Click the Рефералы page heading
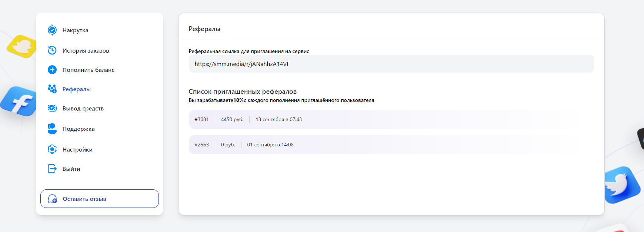The width and height of the screenshot is (644, 232). (204, 29)
